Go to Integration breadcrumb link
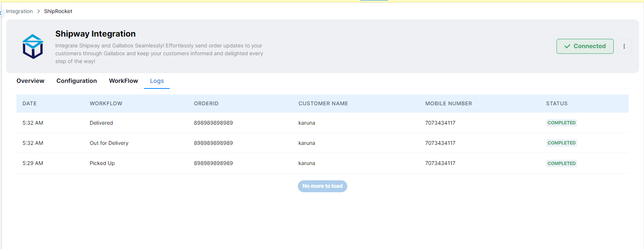This screenshot has height=249, width=644. [19, 11]
